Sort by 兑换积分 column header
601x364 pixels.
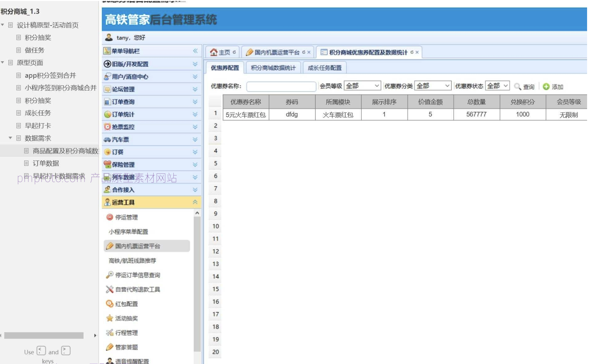point(523,102)
